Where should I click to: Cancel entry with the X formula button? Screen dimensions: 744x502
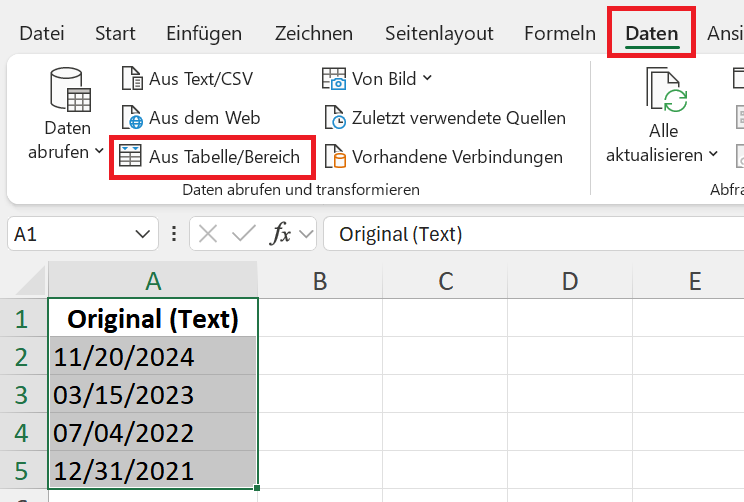coord(208,234)
